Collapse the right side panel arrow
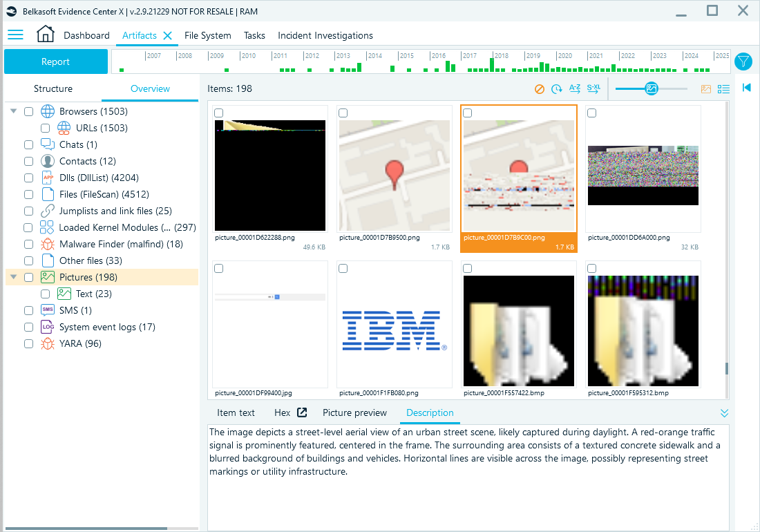The image size is (760, 532). [x=746, y=87]
